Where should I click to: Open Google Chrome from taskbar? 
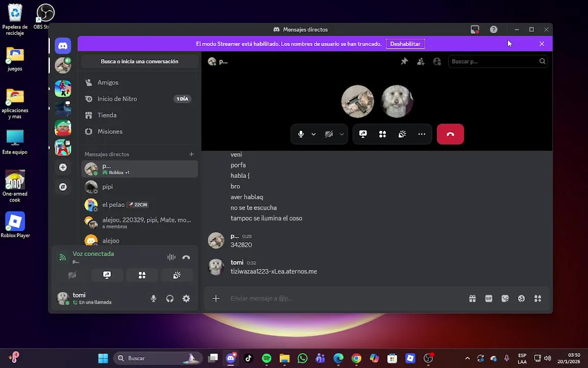pyautogui.click(x=356, y=358)
